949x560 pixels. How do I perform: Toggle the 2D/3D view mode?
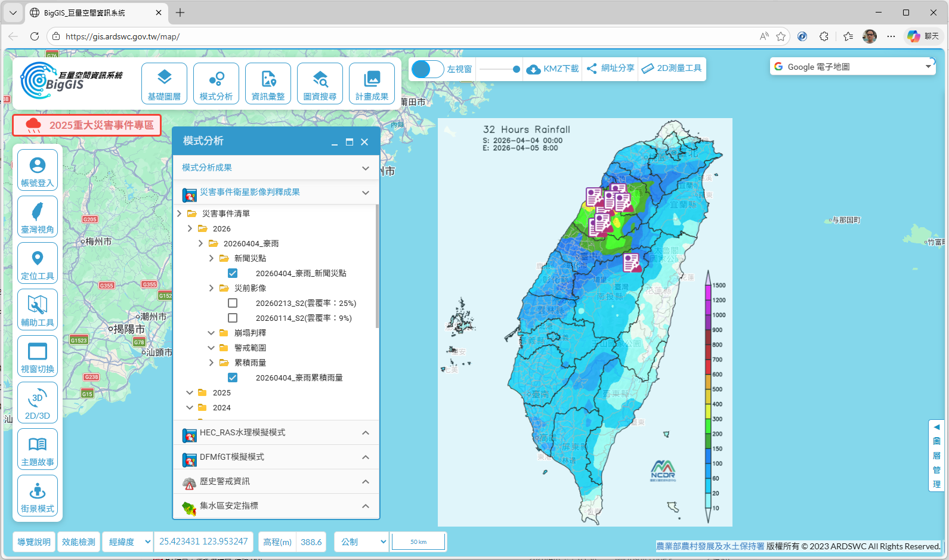coord(38,403)
